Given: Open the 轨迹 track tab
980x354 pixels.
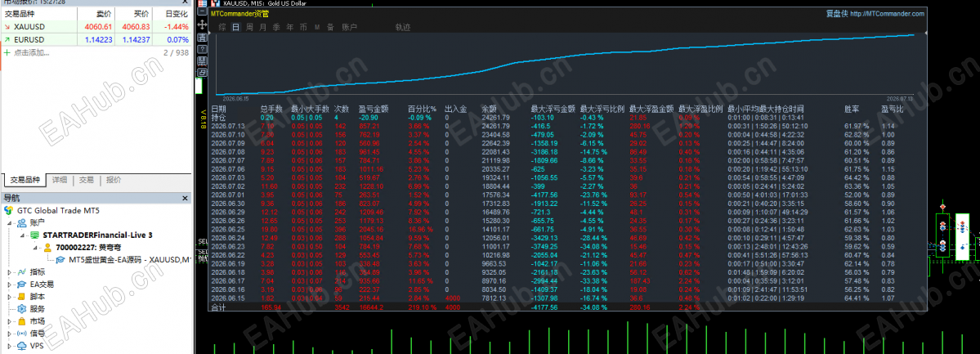Looking at the screenshot, I should coord(403,27).
